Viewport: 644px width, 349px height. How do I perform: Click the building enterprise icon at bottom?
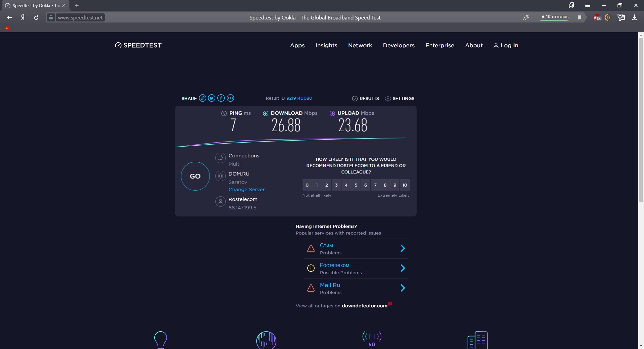click(478, 340)
